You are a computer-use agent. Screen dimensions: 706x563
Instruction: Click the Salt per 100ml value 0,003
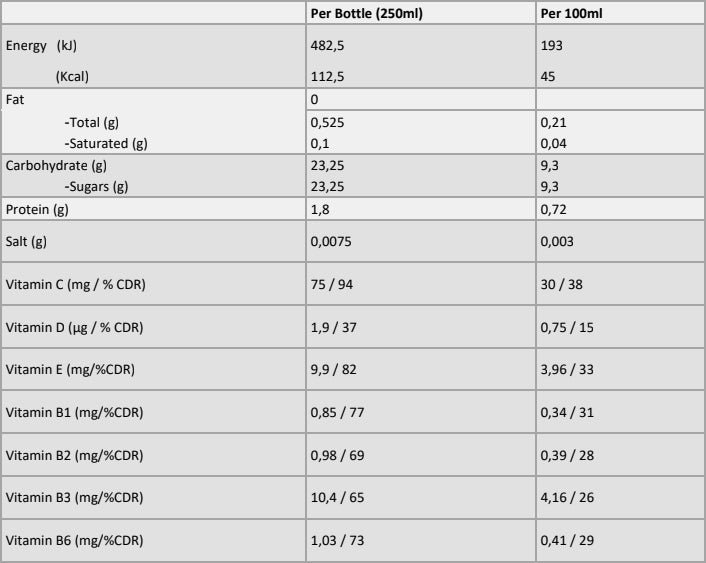557,241
